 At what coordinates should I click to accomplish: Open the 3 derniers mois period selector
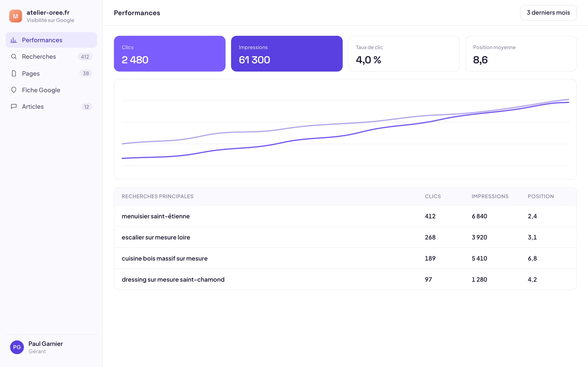click(548, 13)
